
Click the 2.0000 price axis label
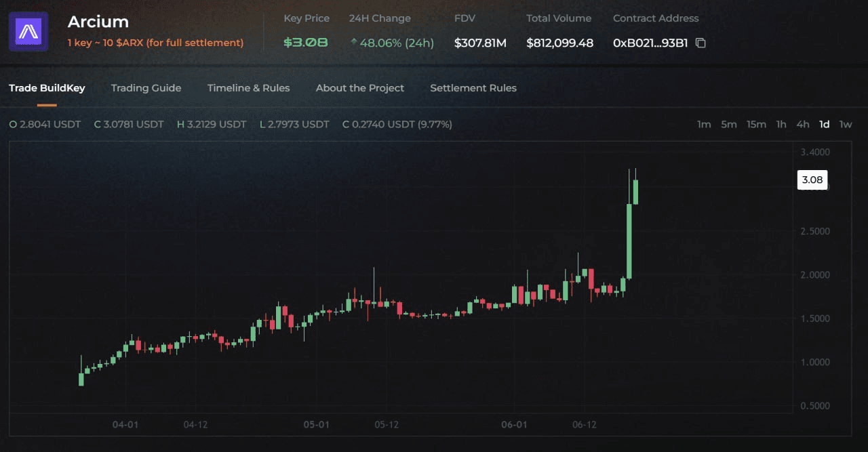815,275
